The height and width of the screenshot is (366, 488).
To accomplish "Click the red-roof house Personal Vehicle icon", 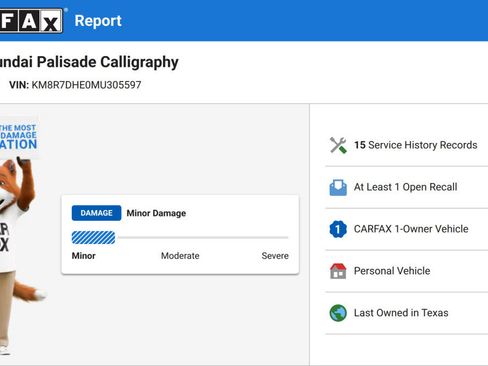I will (x=338, y=271).
